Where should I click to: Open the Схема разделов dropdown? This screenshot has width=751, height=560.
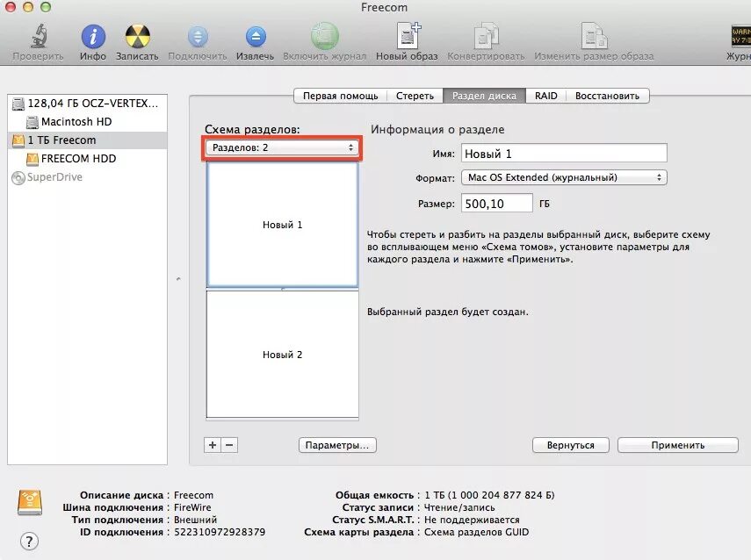point(282,147)
